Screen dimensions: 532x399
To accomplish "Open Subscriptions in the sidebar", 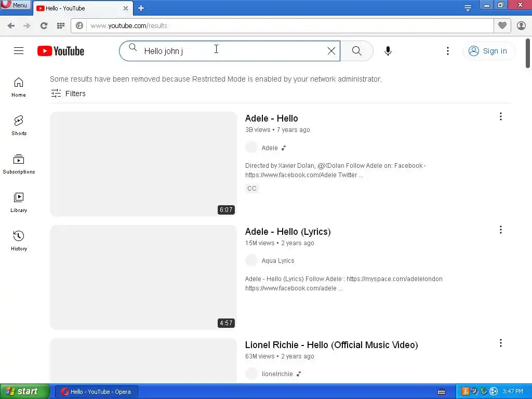I will pos(19,164).
